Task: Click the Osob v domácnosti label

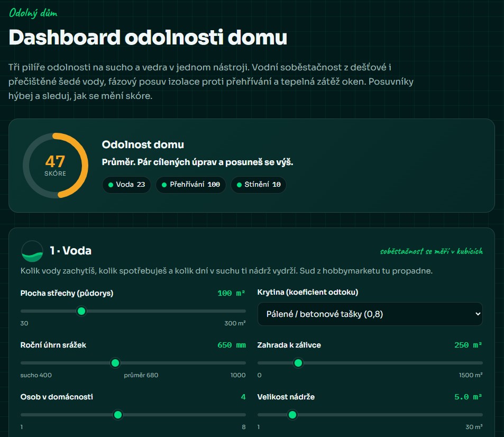Action: pos(57,397)
